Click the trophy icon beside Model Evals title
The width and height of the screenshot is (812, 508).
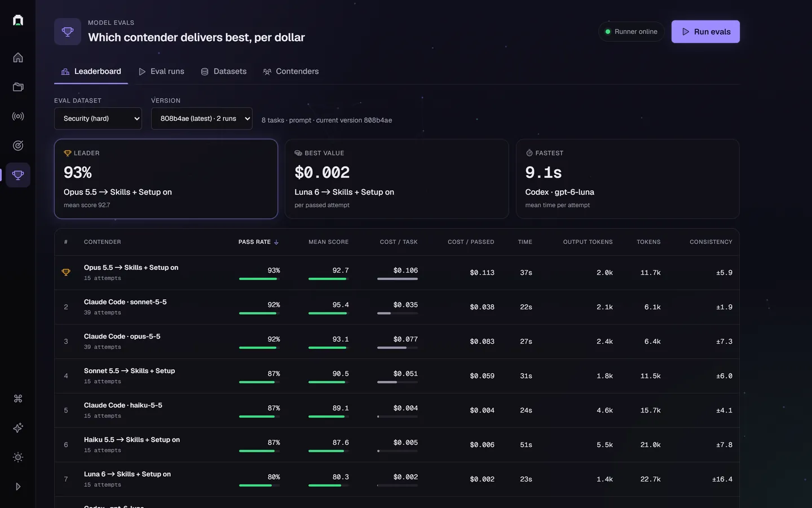coord(68,32)
